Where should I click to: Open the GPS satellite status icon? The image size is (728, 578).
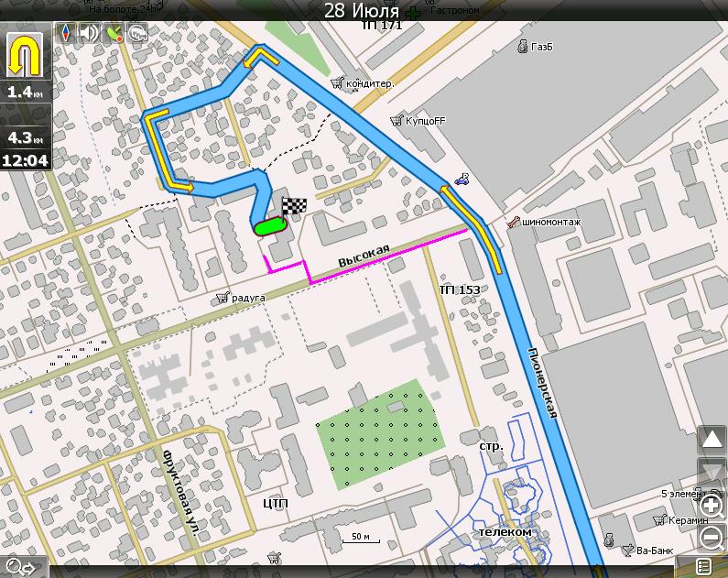[114, 33]
